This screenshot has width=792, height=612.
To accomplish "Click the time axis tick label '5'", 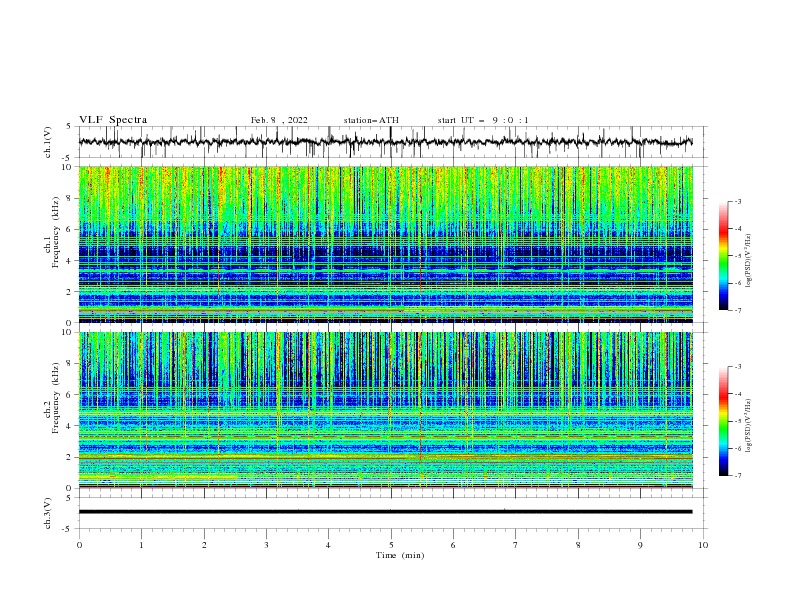I will click(391, 545).
